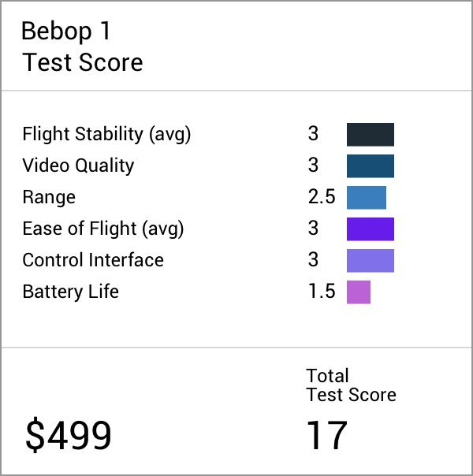Select the Flight Stability (avg) label
The width and height of the screenshot is (473, 476).
(106, 135)
